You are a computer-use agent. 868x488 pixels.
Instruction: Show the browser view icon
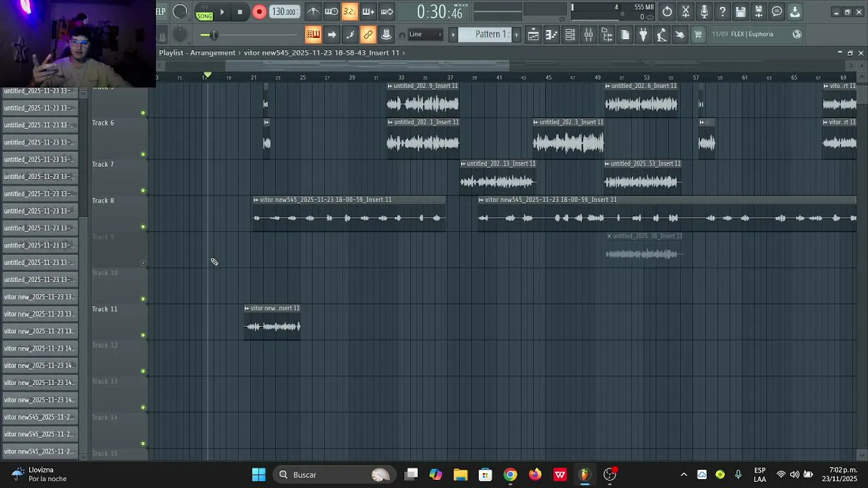607,35
